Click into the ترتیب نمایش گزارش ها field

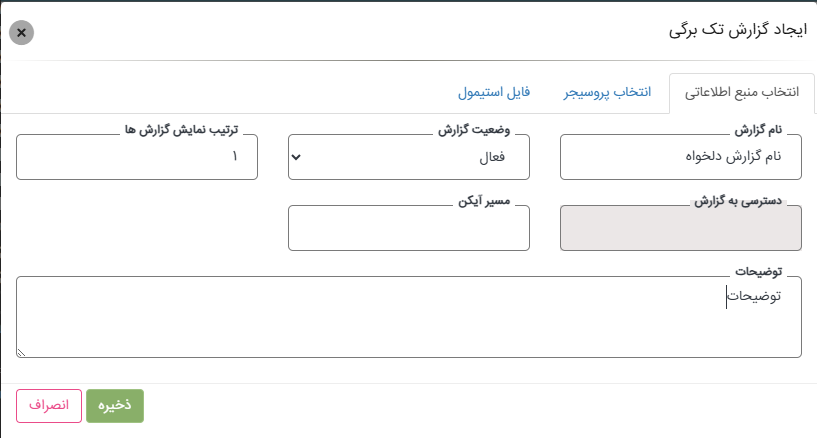(137, 157)
